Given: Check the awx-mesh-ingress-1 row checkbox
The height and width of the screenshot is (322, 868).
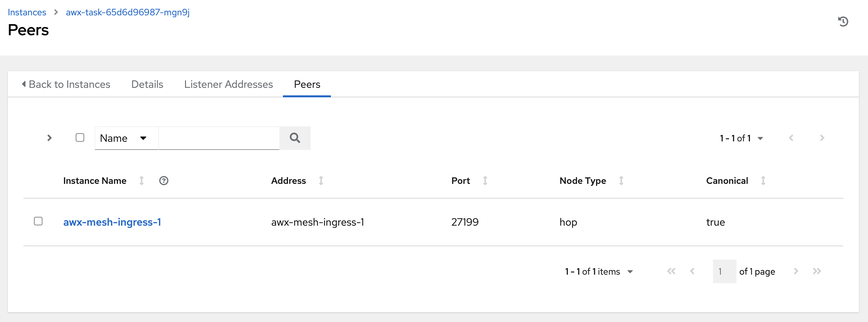Looking at the screenshot, I should [x=38, y=221].
